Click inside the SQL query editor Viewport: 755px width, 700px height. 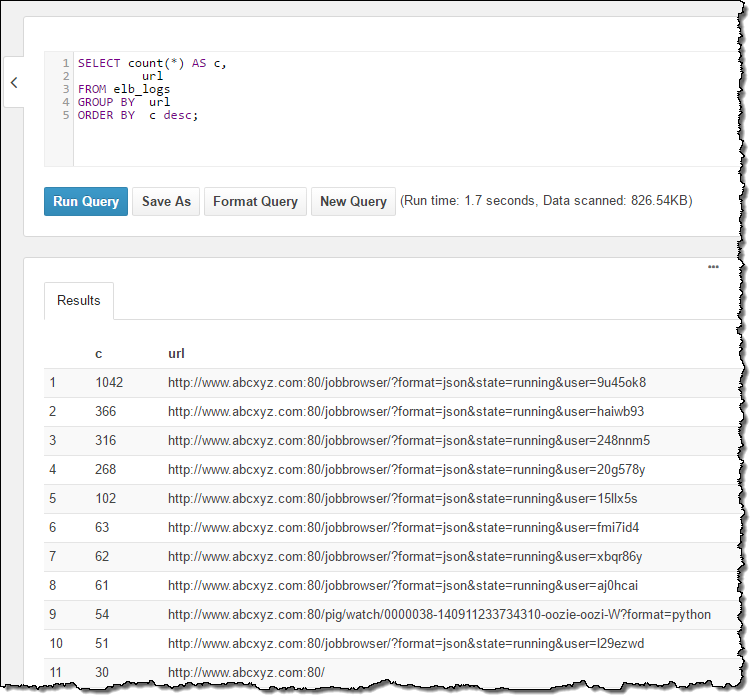[400, 140]
